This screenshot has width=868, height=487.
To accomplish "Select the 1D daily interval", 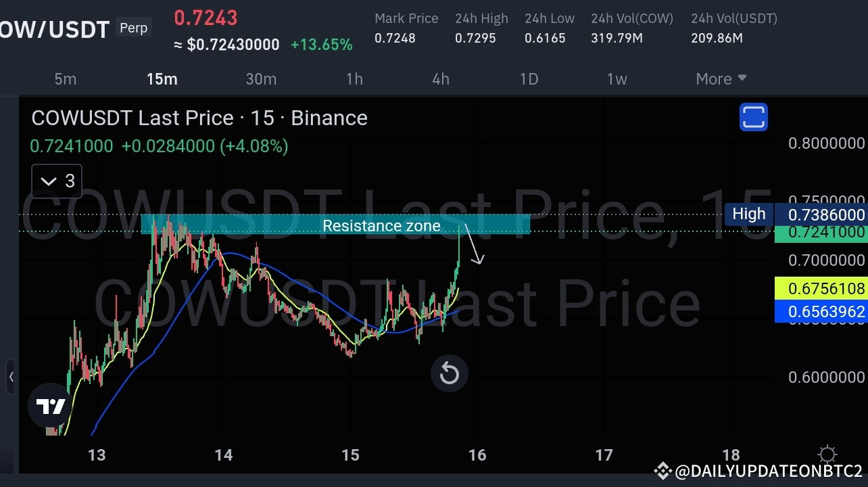I will 529,78.
